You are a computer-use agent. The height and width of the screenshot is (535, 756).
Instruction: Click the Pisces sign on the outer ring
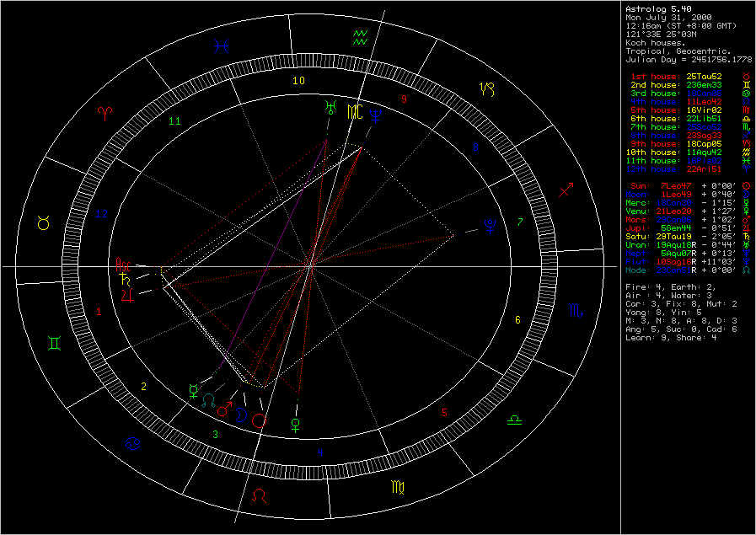tap(223, 46)
